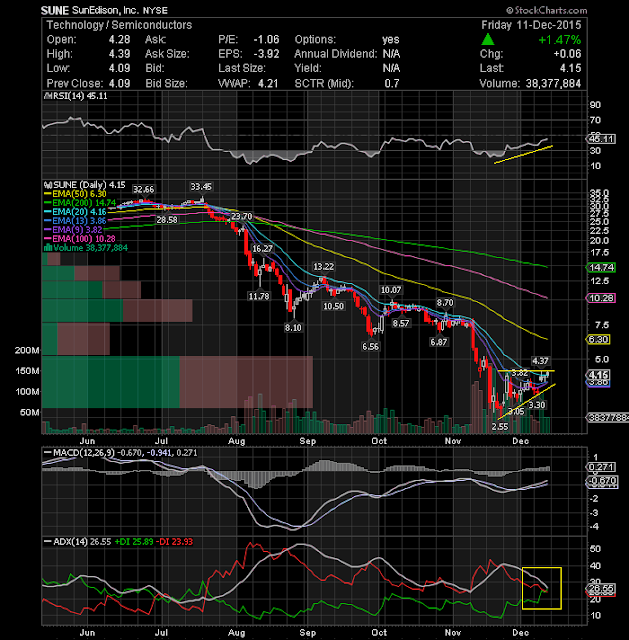This screenshot has width=629, height=640.
Task: Click the Chg value +0.06
Action: pyautogui.click(x=567, y=54)
